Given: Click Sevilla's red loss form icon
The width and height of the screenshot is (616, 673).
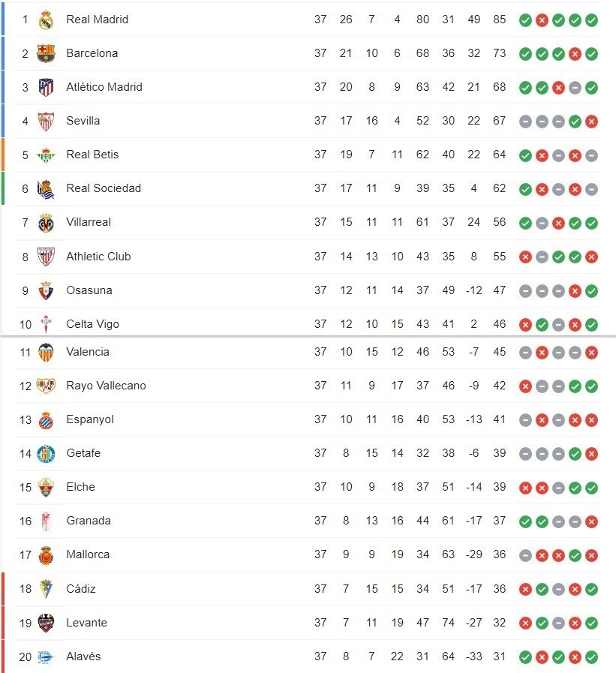Looking at the screenshot, I should pos(591,121).
